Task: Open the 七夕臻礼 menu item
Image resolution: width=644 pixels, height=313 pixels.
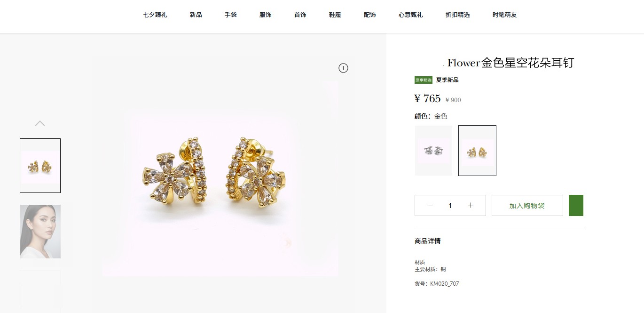Action: (155, 15)
